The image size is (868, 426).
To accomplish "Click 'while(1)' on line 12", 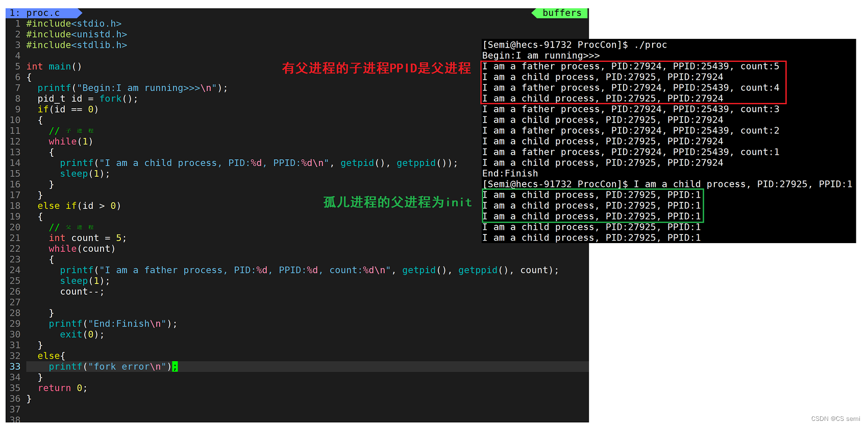I will point(71,141).
